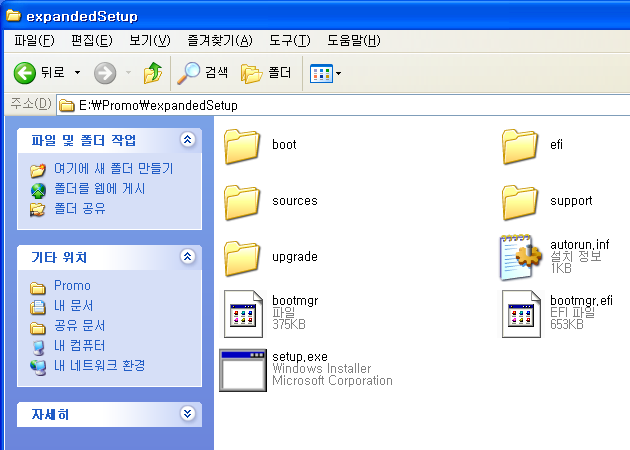Click the 'sources' folder name
Viewport: 630px width, 450px height.
[295, 200]
